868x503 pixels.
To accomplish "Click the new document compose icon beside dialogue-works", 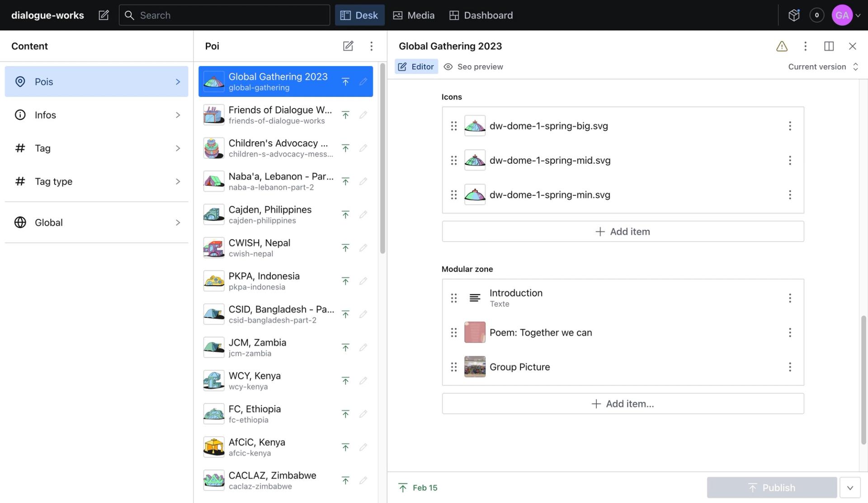I will 104,15.
